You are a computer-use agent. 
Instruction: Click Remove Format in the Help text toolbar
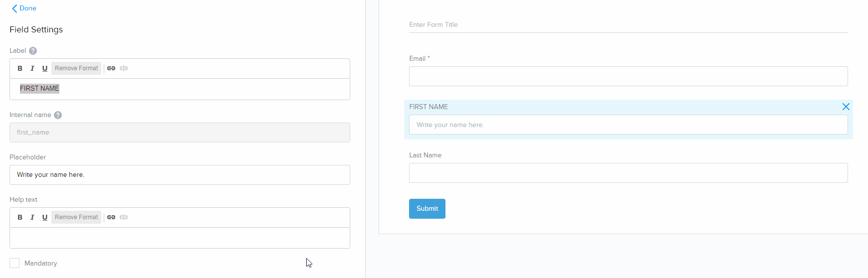click(x=76, y=217)
